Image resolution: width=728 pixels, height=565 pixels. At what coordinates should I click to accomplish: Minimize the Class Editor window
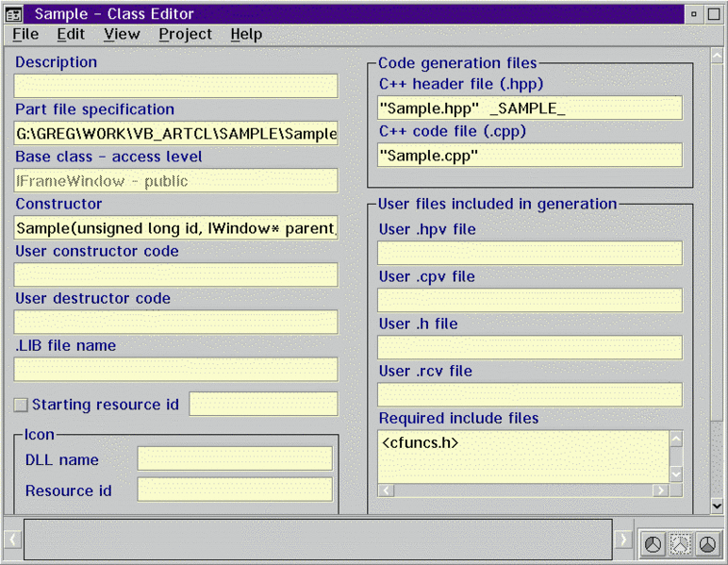tap(694, 14)
